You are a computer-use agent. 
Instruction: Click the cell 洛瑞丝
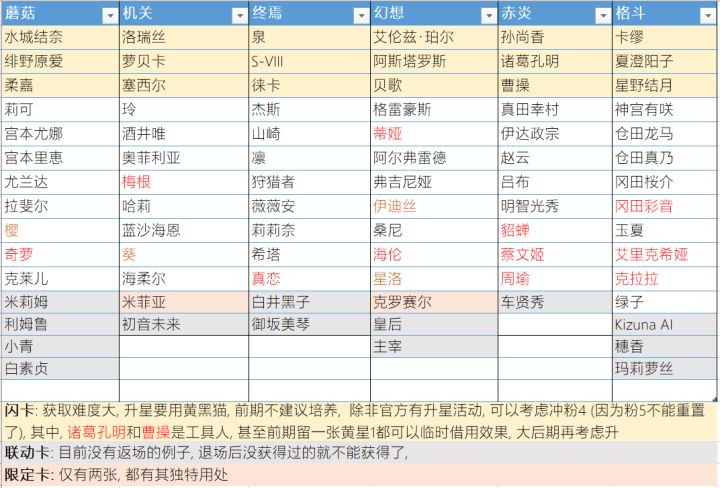(x=184, y=37)
